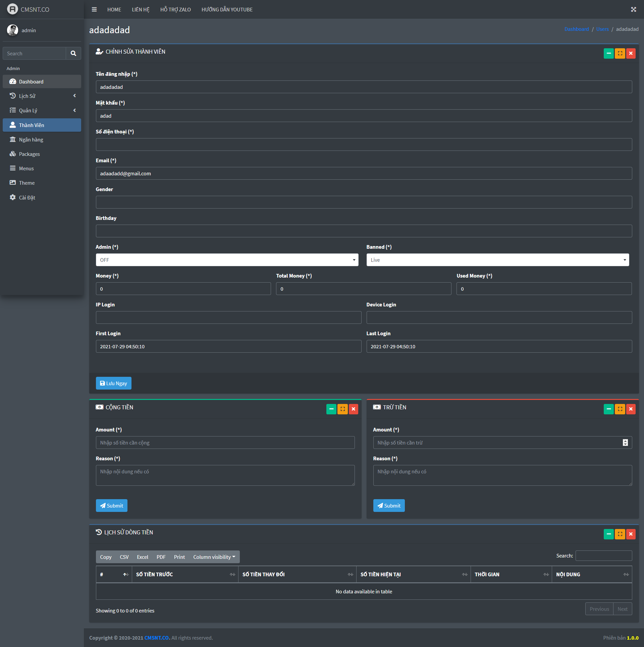This screenshot has height=647, width=644.
Task: Click the Lưu Ngay save button
Action: [x=113, y=383]
